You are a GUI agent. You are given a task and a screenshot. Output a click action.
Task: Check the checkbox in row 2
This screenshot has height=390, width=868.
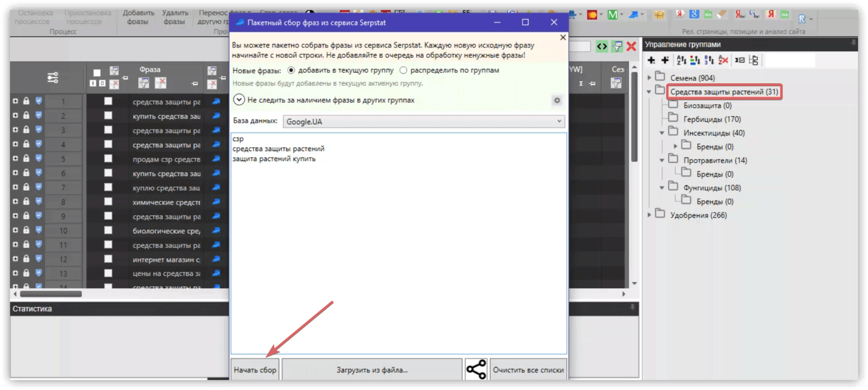(108, 116)
